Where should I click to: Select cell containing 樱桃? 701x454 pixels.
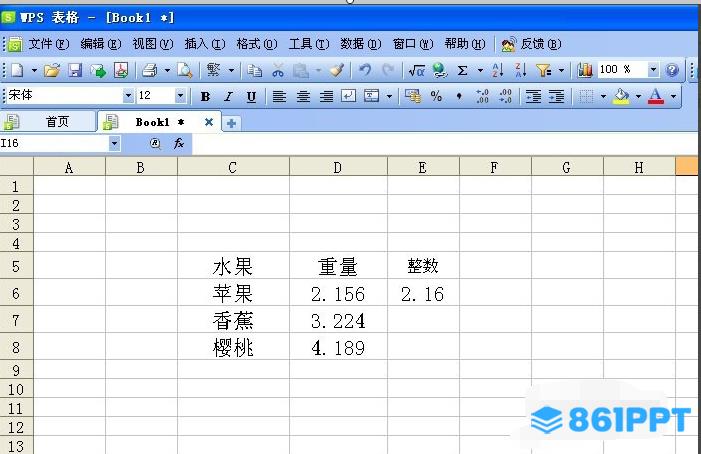pos(233,347)
